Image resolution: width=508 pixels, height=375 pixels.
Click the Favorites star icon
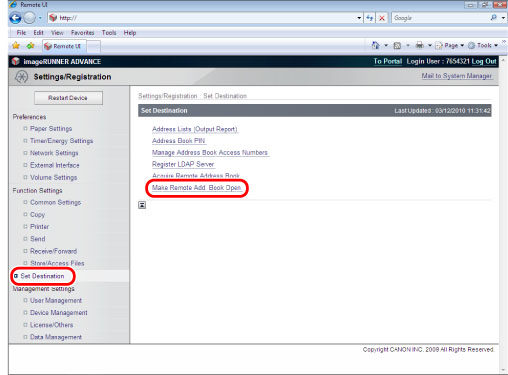click(x=16, y=46)
